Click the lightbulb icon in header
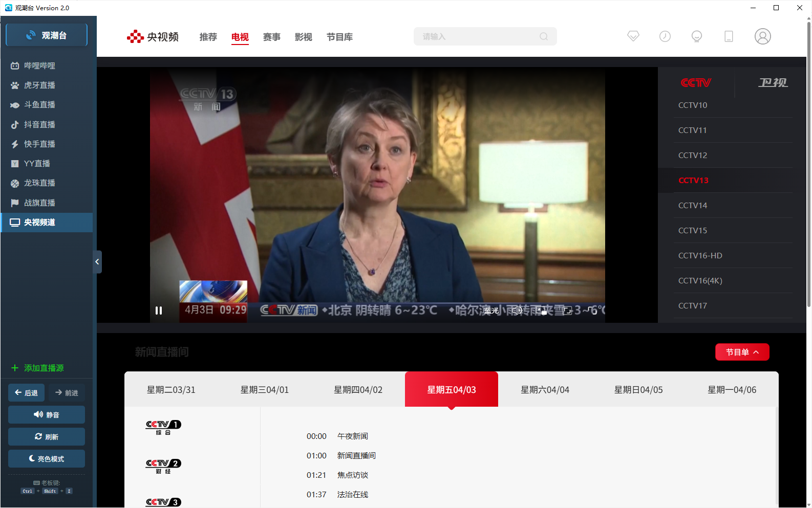Screen dimensions: 812x508 (697, 36)
